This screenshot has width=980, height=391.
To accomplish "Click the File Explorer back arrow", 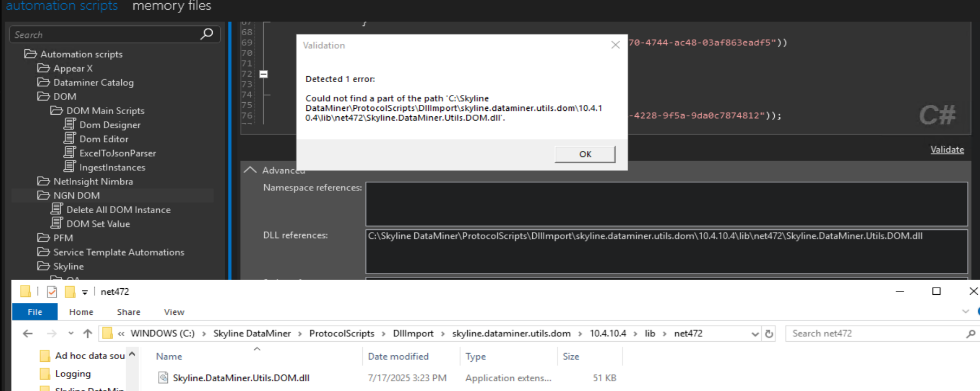I will [x=28, y=334].
